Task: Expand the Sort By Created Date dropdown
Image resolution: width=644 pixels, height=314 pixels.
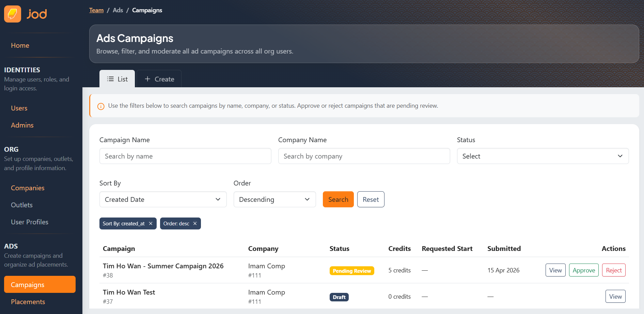Action: (x=163, y=199)
